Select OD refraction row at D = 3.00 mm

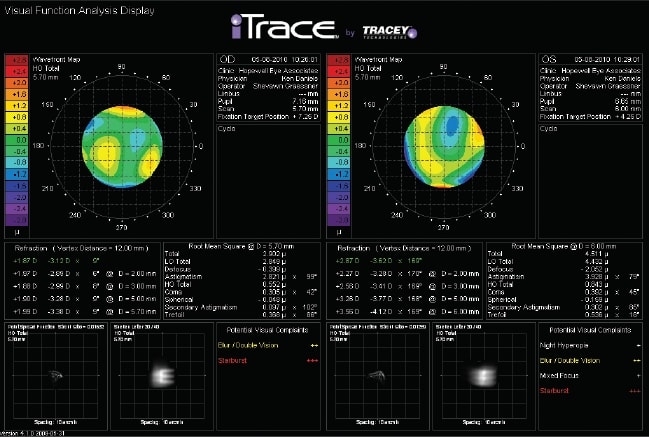85,286
